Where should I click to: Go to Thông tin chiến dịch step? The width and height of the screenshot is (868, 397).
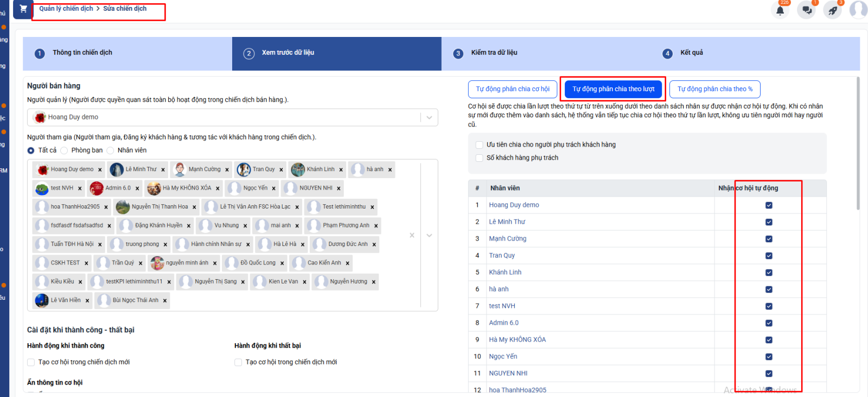82,53
